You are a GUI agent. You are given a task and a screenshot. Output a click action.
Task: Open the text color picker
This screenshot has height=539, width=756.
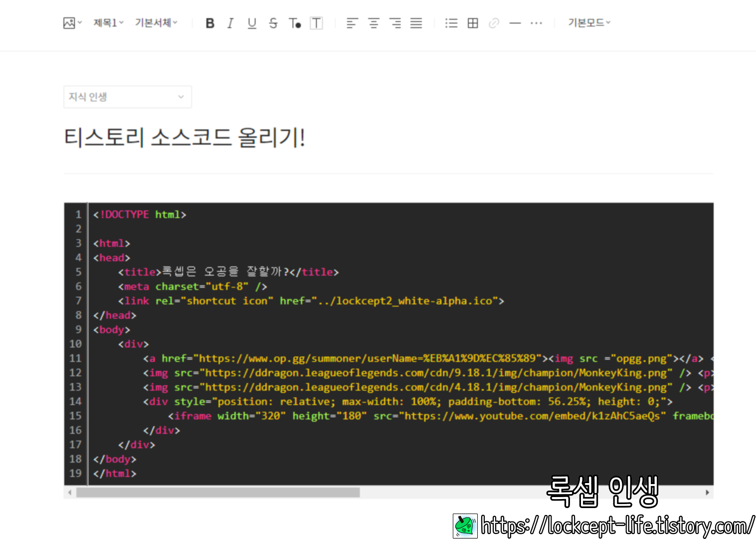click(295, 23)
